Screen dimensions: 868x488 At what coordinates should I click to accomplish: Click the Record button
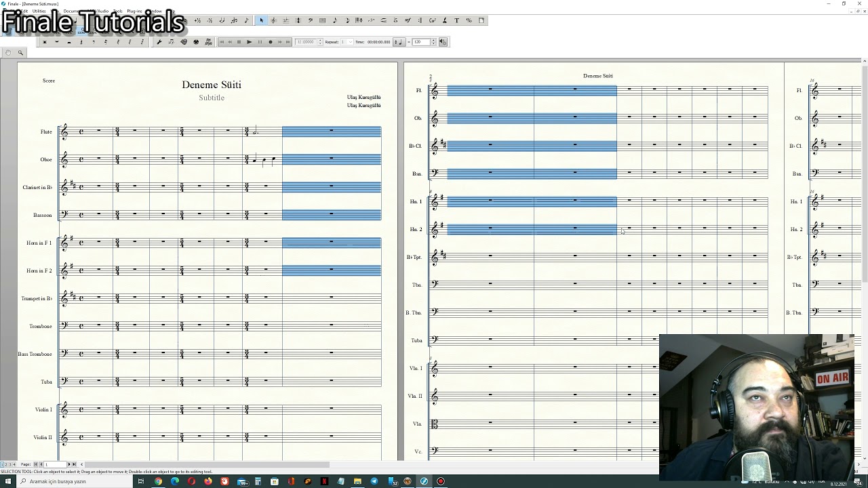270,42
